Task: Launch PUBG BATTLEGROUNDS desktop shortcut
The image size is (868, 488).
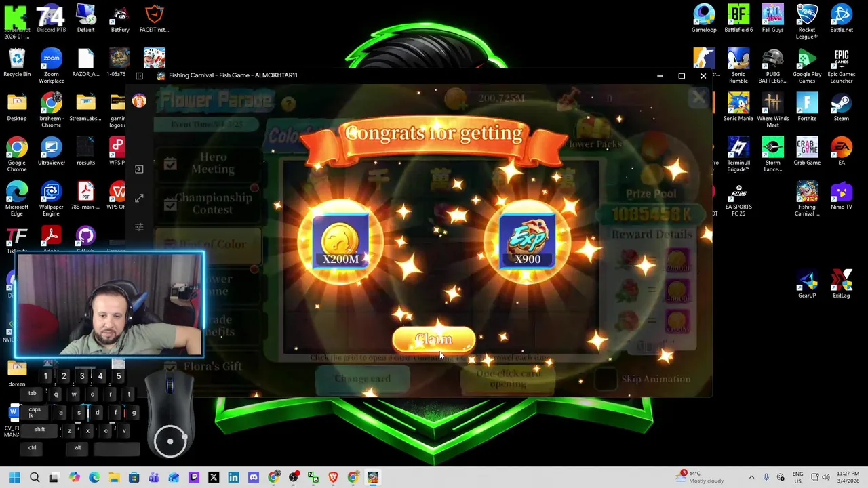Action: coord(772,66)
